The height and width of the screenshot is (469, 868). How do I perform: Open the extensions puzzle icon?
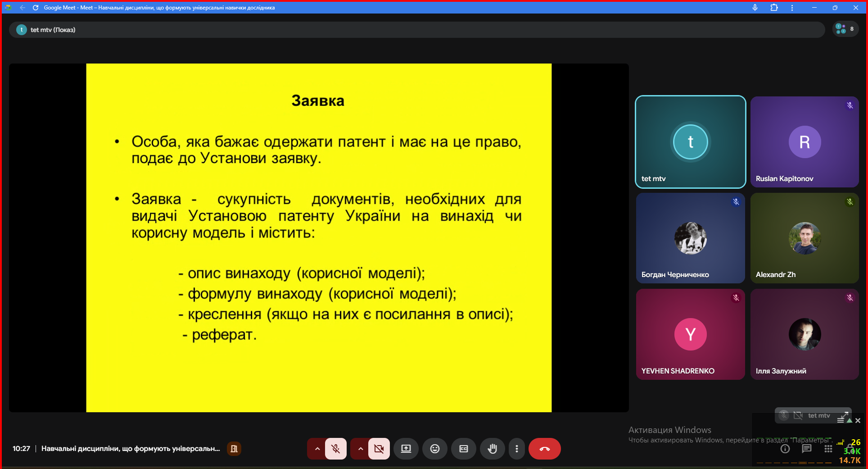tap(774, 8)
